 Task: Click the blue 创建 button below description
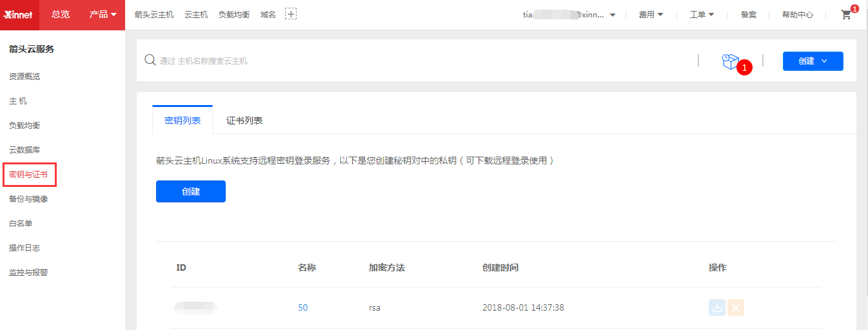[x=191, y=191]
